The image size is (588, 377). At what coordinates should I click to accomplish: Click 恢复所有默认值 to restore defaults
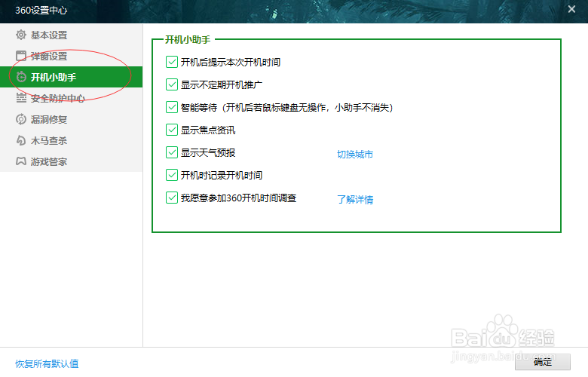(x=47, y=363)
